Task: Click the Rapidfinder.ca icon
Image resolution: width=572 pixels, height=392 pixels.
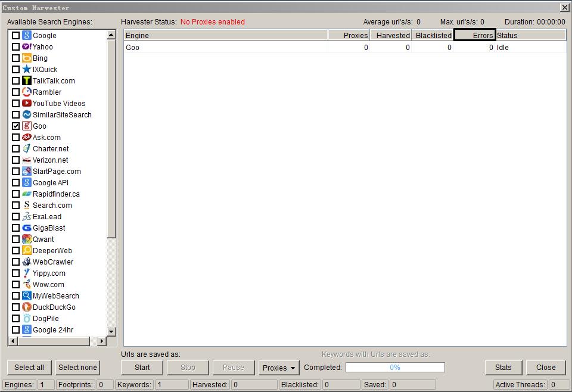Action: pyautogui.click(x=27, y=194)
